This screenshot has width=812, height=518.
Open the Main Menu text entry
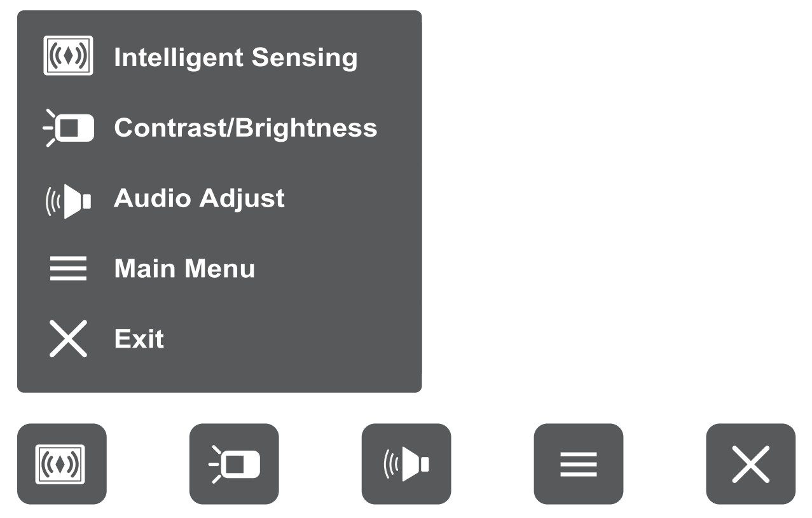pyautogui.click(x=184, y=269)
